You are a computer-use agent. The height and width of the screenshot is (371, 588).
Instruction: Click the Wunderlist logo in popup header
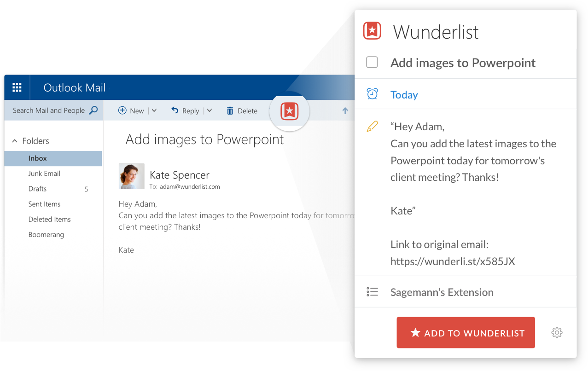372,31
